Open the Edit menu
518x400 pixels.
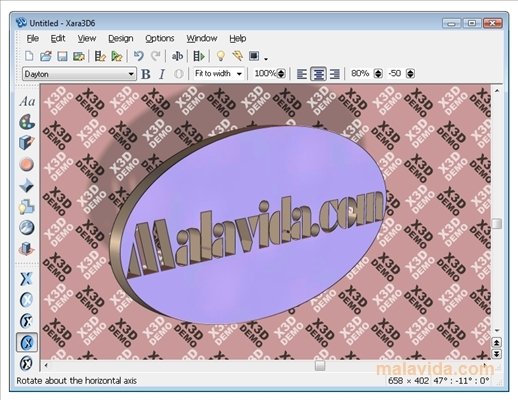tap(58, 39)
